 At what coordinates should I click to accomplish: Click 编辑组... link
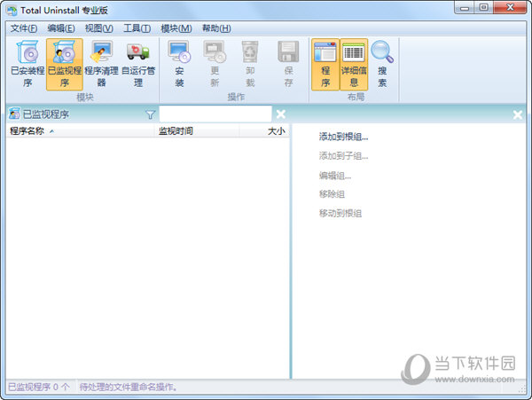pos(335,176)
